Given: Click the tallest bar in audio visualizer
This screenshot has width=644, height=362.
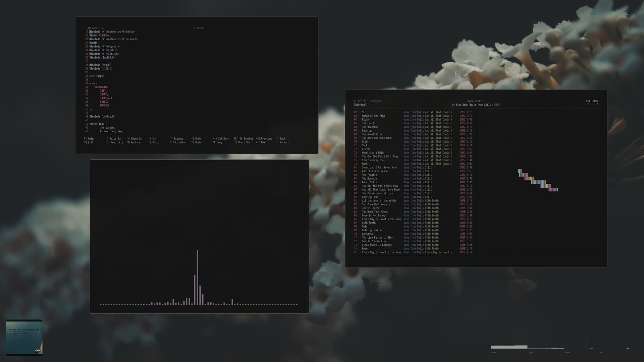Looking at the screenshot, I should [x=197, y=277].
